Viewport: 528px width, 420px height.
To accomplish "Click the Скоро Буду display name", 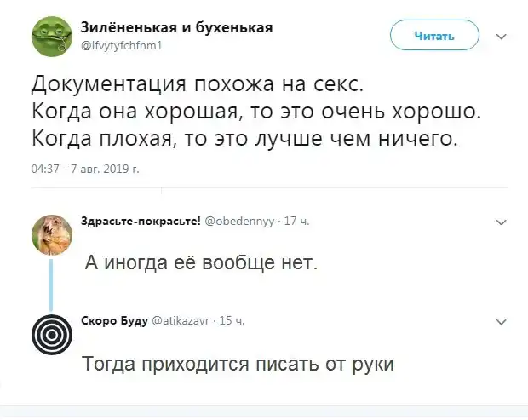I will click(x=113, y=321).
